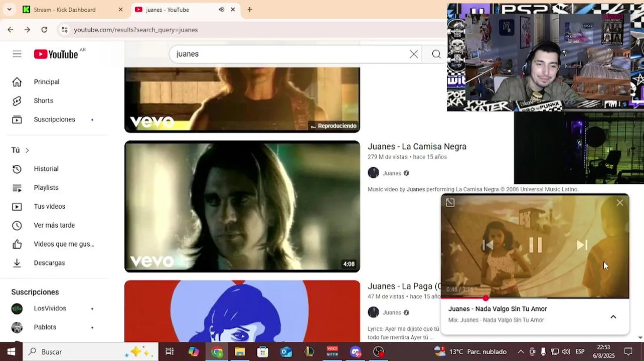Open La Camisa Negra video thumbnail
Screen dimensions: 644x361
click(242, 207)
